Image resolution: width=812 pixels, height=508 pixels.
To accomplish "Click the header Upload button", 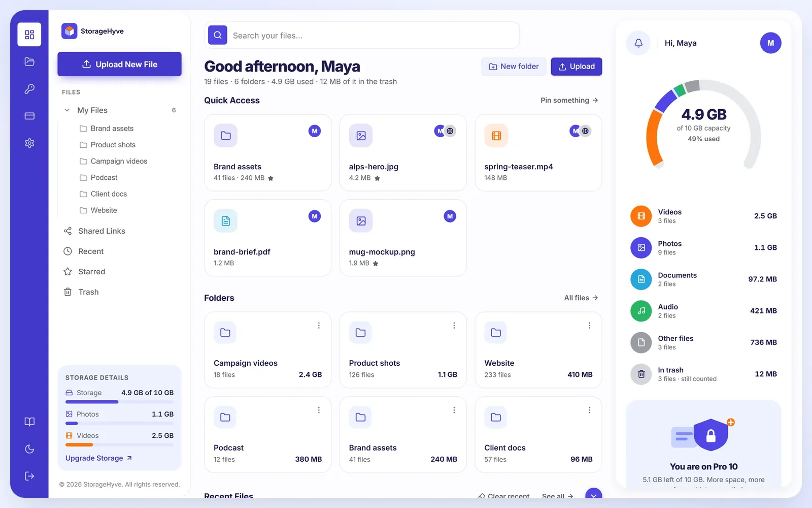I will [x=577, y=67].
